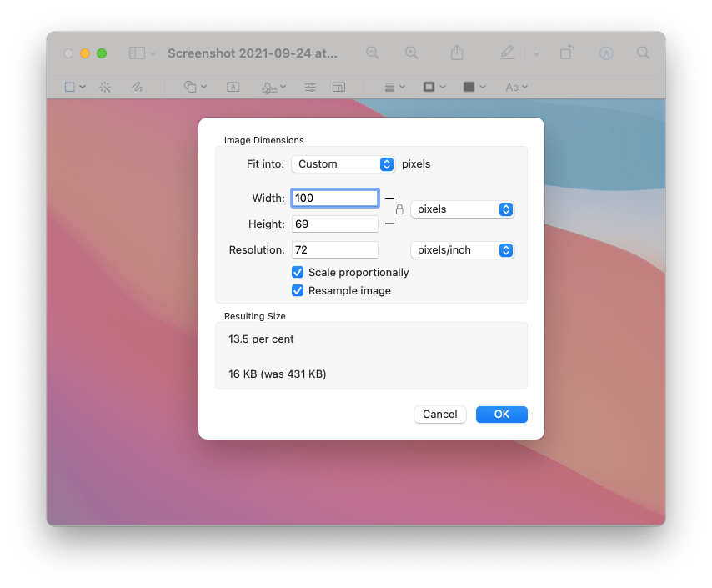The width and height of the screenshot is (712, 588).
Task: Open the Instant Alpha tool
Action: tap(105, 87)
